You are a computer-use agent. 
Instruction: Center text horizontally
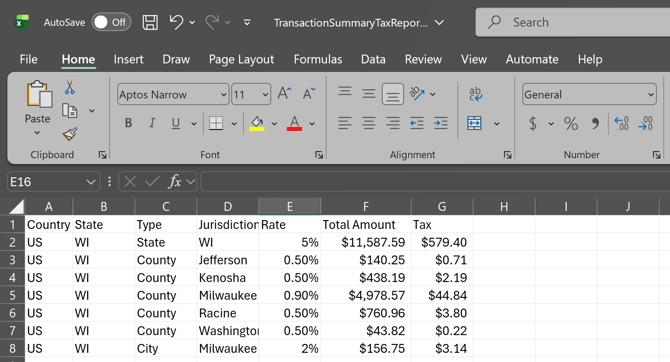369,123
